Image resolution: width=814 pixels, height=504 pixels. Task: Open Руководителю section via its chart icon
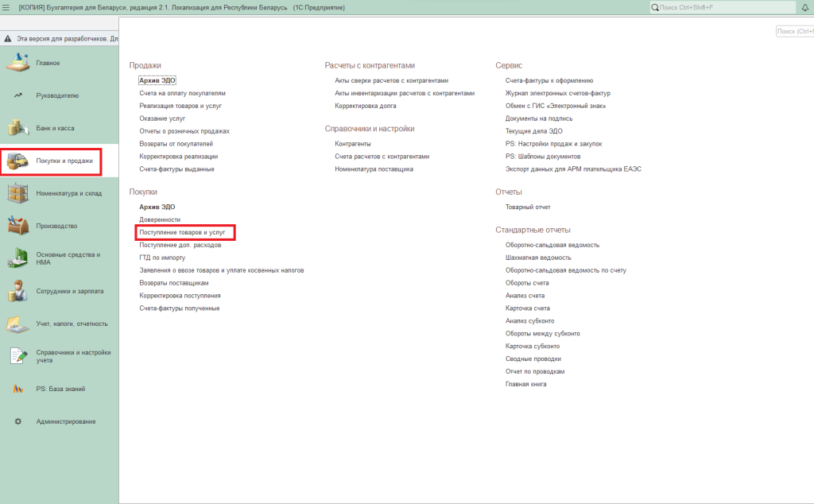[17, 95]
